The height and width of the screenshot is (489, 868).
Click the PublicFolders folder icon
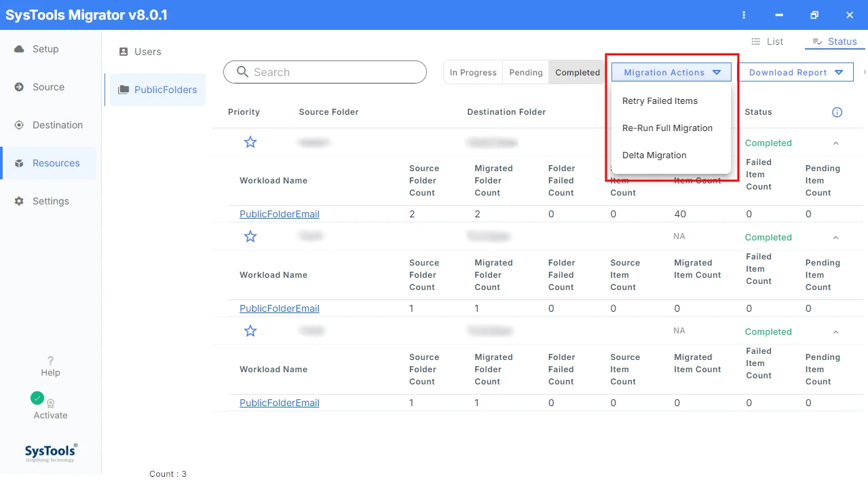(124, 90)
